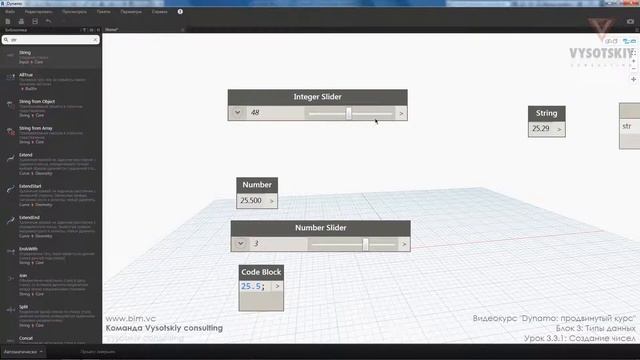
Task: Click the String node icon in library
Action: [x=10, y=55]
